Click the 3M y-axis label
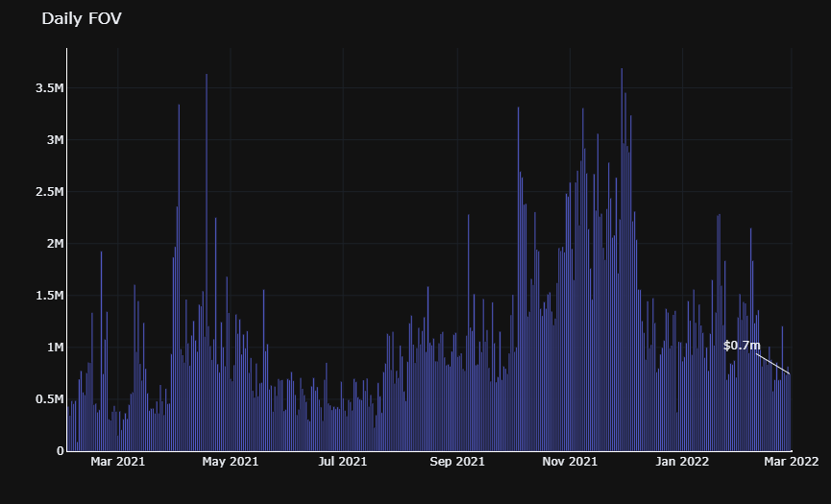Viewport: 831px width, 504px height. click(x=55, y=140)
